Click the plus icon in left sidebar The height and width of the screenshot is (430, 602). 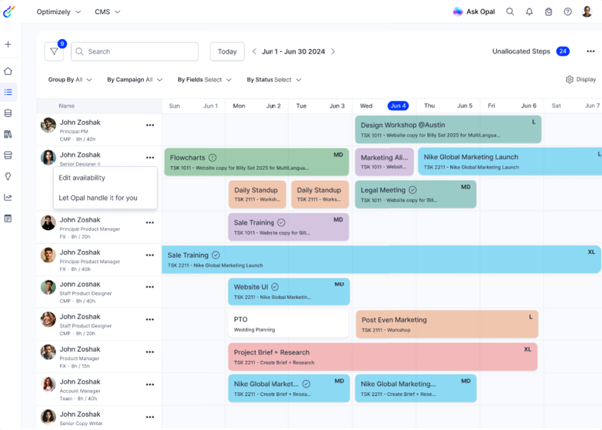9,45
